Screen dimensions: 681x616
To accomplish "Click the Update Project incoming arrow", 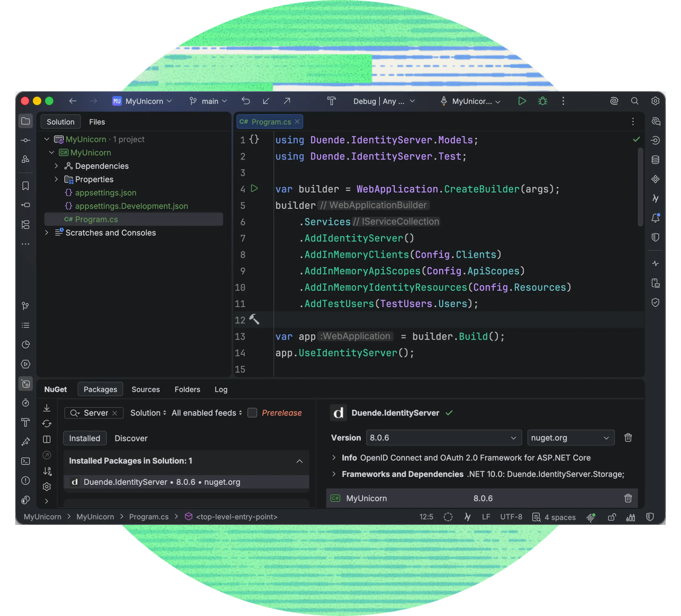I will click(x=266, y=101).
